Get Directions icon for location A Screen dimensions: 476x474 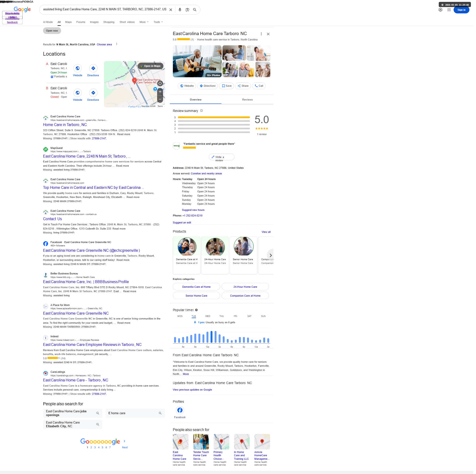(x=94, y=68)
